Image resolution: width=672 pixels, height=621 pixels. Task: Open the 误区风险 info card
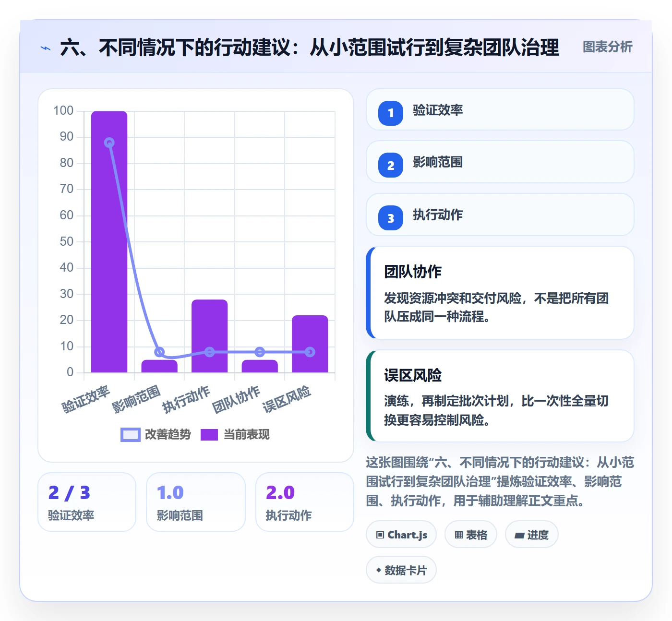tap(500, 396)
